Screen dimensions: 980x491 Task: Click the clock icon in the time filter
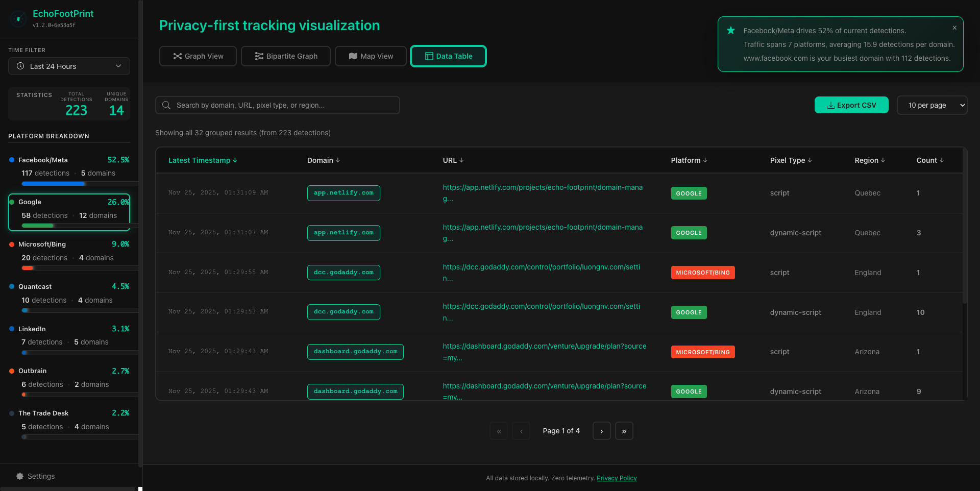pyautogui.click(x=20, y=66)
